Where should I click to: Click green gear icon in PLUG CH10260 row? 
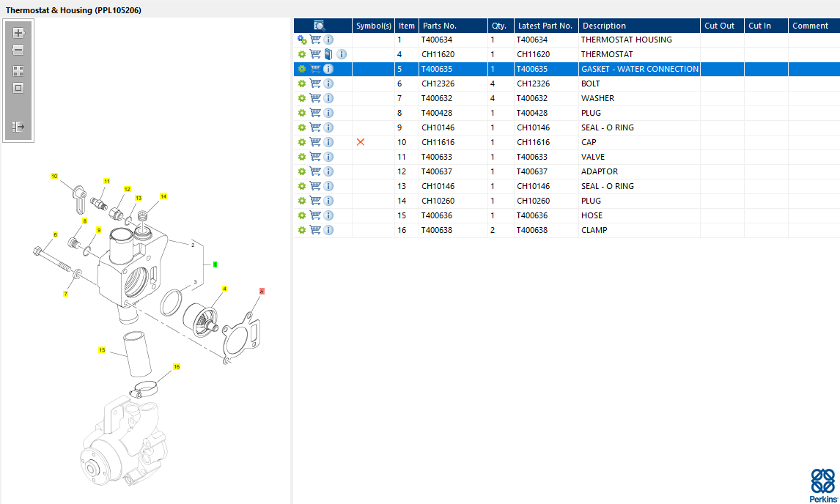coord(302,201)
